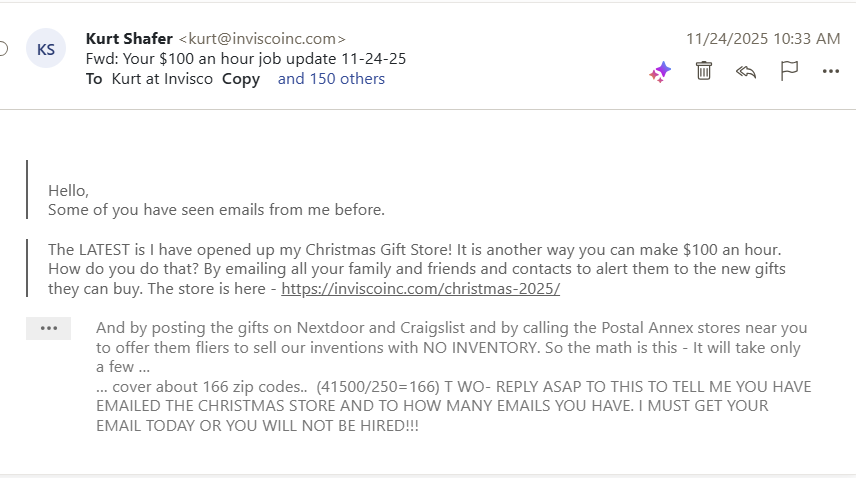Toggle the message selection circle

(3, 49)
